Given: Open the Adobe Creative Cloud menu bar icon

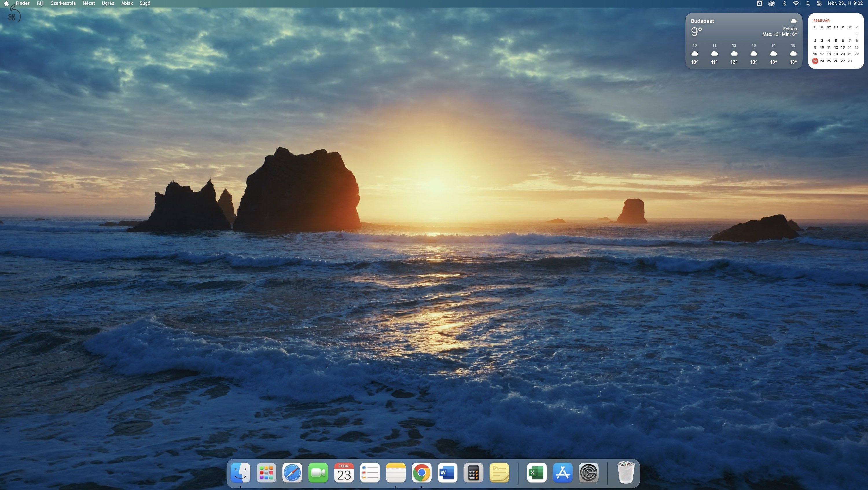Looking at the screenshot, I should 771,3.
